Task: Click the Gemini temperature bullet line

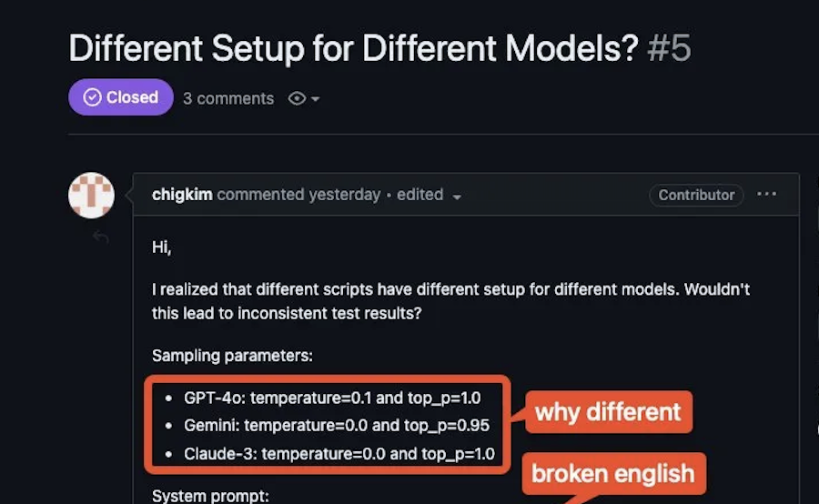Action: point(337,425)
